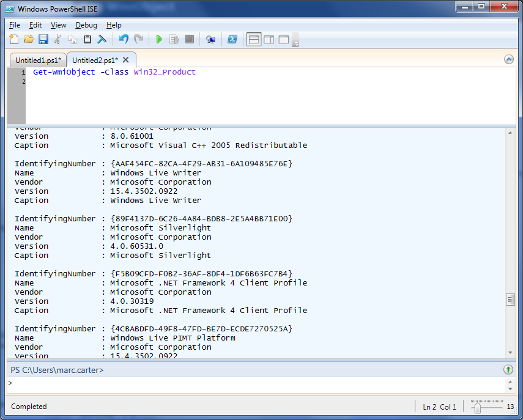The width and height of the screenshot is (523, 420).
Task: Click the GUID starting with 4CBABDFD
Action: (201, 329)
